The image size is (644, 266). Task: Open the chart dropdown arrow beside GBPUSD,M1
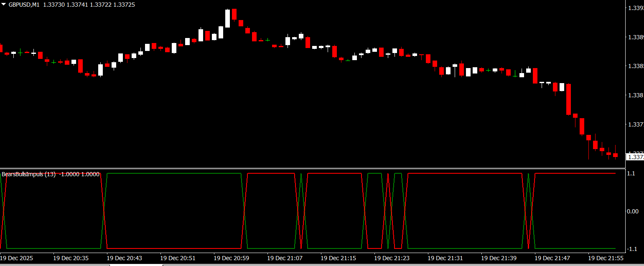[x=4, y=4]
